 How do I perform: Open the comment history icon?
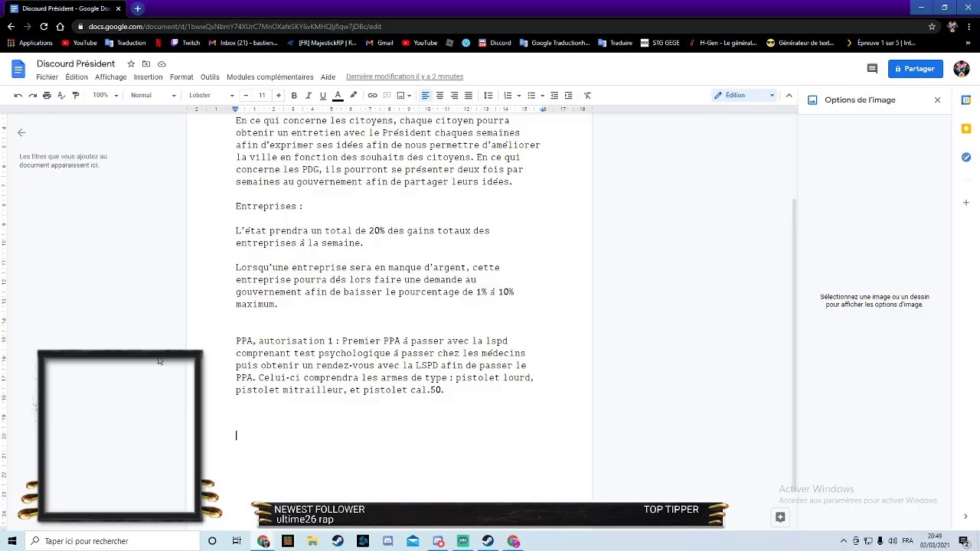tap(871, 69)
